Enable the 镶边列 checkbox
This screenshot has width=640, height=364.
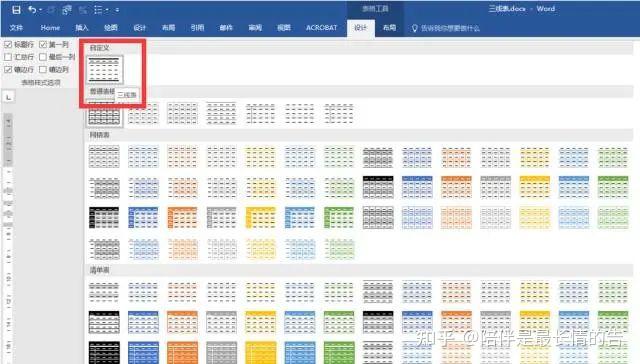pos(43,70)
